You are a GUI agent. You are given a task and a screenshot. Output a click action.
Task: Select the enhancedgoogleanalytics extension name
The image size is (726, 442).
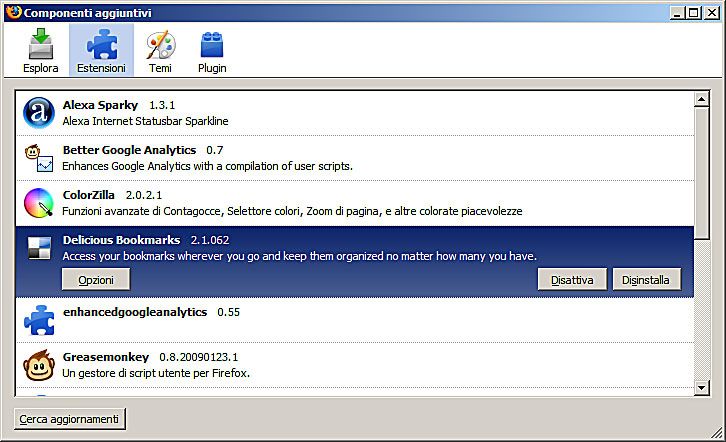tap(135, 312)
